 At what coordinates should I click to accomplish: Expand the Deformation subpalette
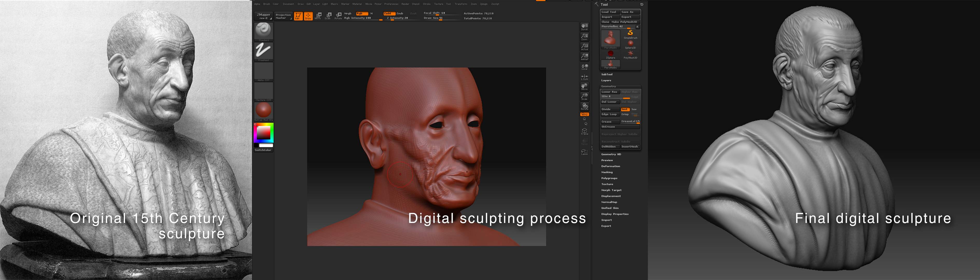[611, 166]
